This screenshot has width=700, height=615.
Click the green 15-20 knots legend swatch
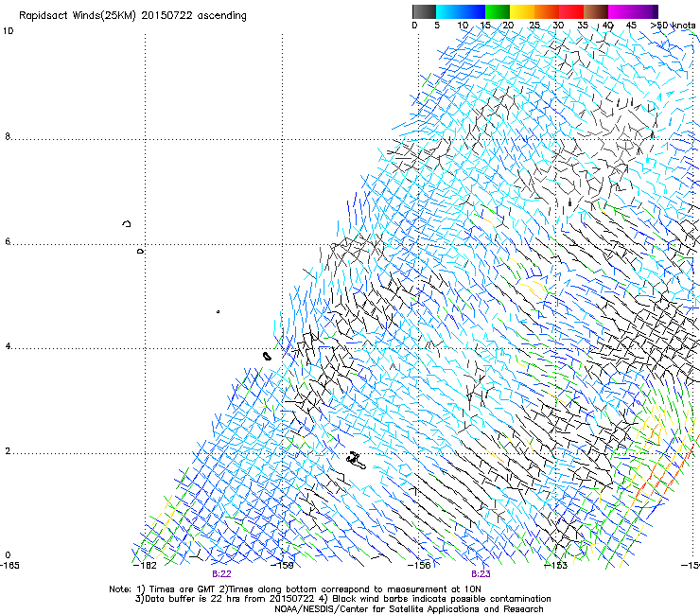click(498, 11)
